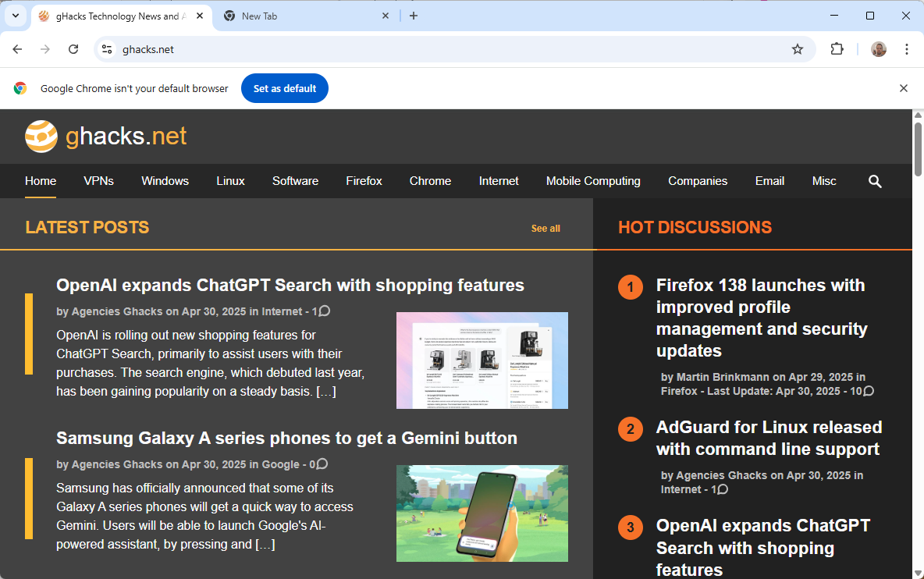Open the Software category
Image resolution: width=924 pixels, height=579 pixels.
295,181
